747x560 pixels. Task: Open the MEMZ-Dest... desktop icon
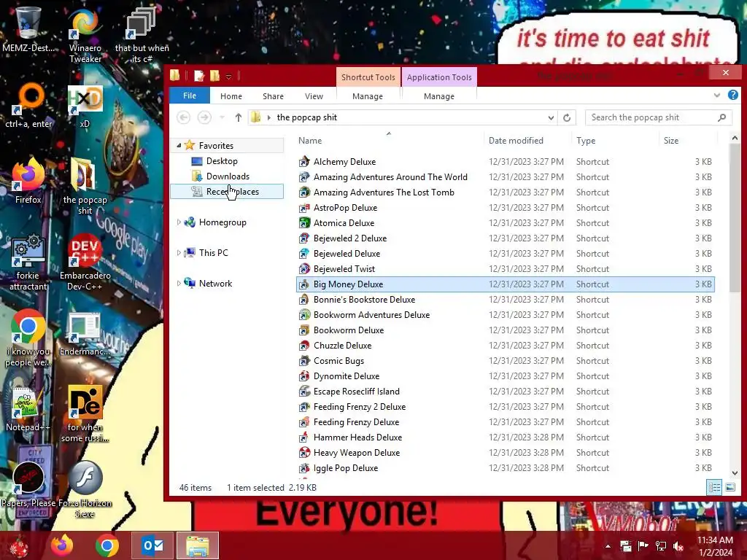pyautogui.click(x=28, y=29)
